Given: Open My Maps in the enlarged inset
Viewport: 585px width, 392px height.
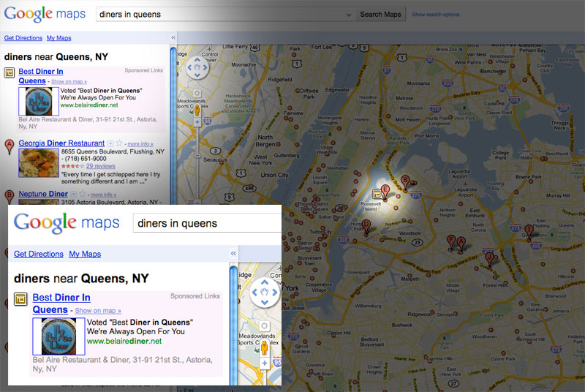Looking at the screenshot, I should (x=85, y=254).
